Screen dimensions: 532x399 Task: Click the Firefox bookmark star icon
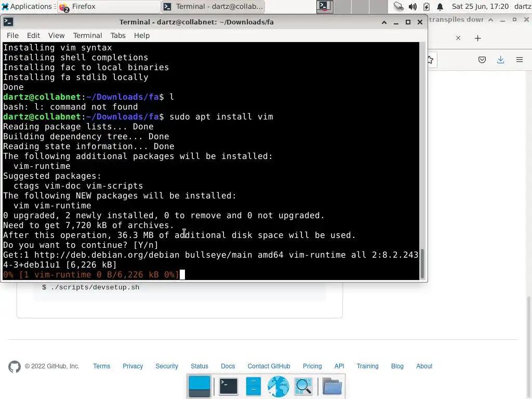tap(430, 60)
